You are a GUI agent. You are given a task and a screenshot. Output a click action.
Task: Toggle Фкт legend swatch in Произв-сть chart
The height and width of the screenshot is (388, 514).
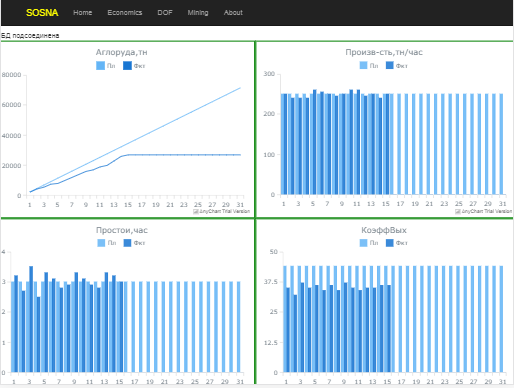390,66
